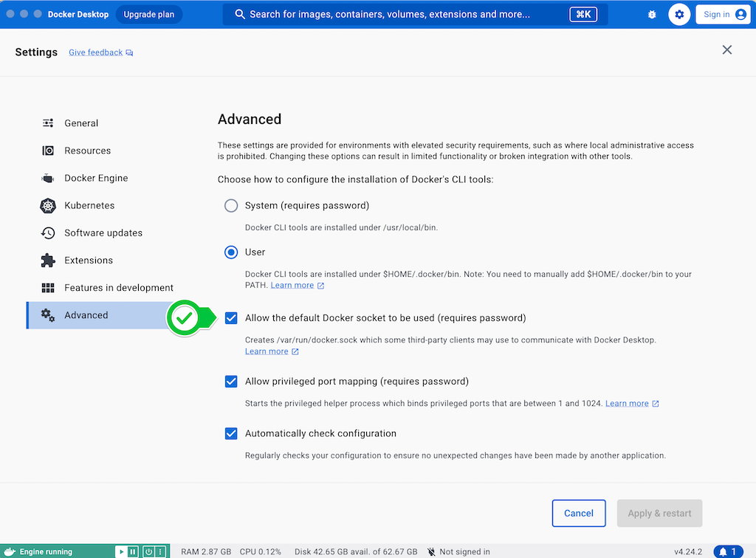Click the Docker Desktop title text
Image resolution: width=756 pixels, height=558 pixels.
tap(78, 15)
